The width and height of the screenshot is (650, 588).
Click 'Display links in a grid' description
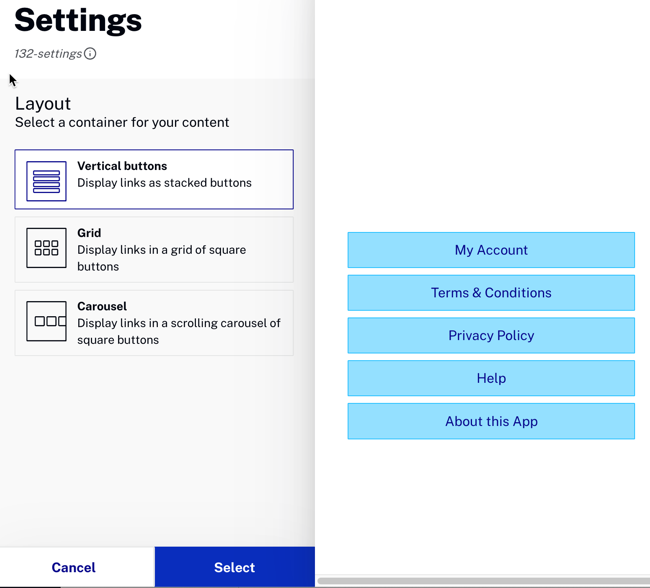(x=162, y=258)
